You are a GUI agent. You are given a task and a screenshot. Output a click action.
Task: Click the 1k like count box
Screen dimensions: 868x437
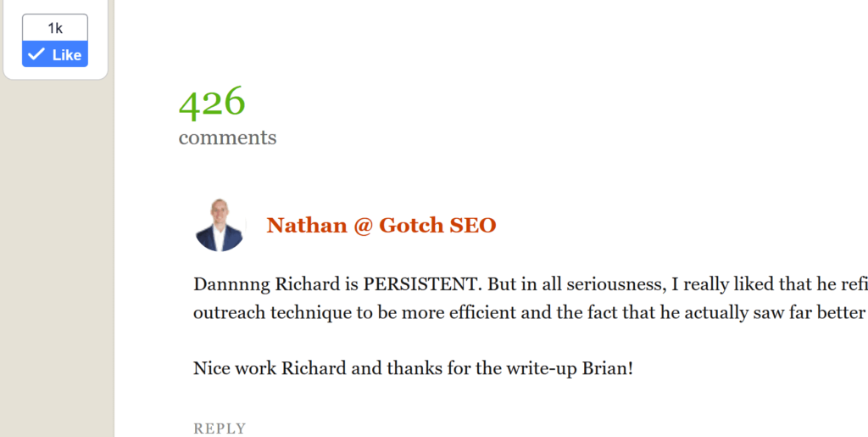click(x=55, y=28)
